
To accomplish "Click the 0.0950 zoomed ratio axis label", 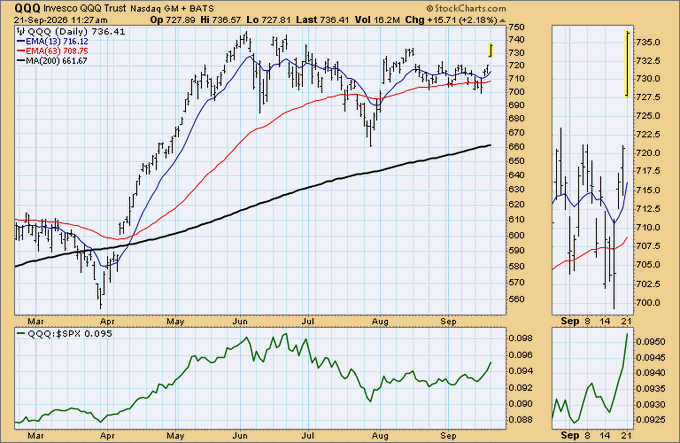I will [x=651, y=342].
